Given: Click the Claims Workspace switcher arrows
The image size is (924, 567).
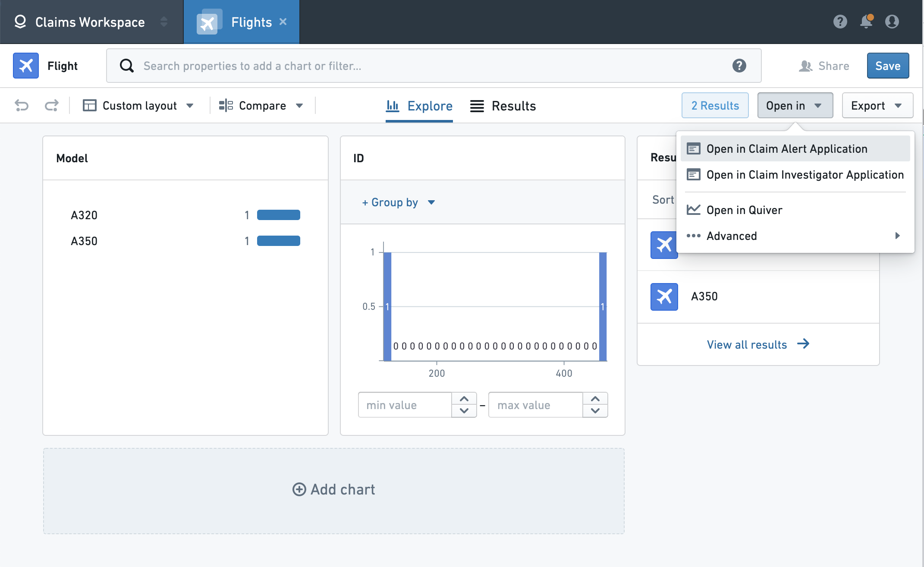Looking at the screenshot, I should pos(163,22).
